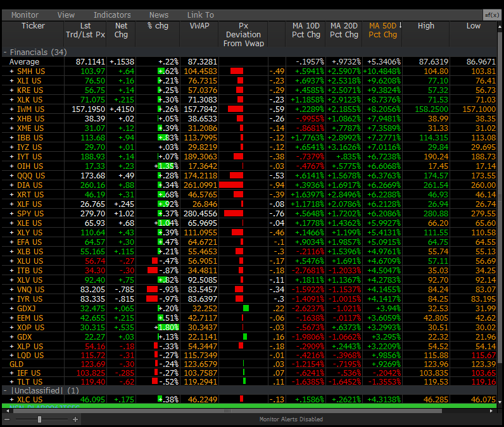The height and width of the screenshot is (427, 504).
Task: Click GDXJ Px deviation value .22
Action: click(x=280, y=309)
